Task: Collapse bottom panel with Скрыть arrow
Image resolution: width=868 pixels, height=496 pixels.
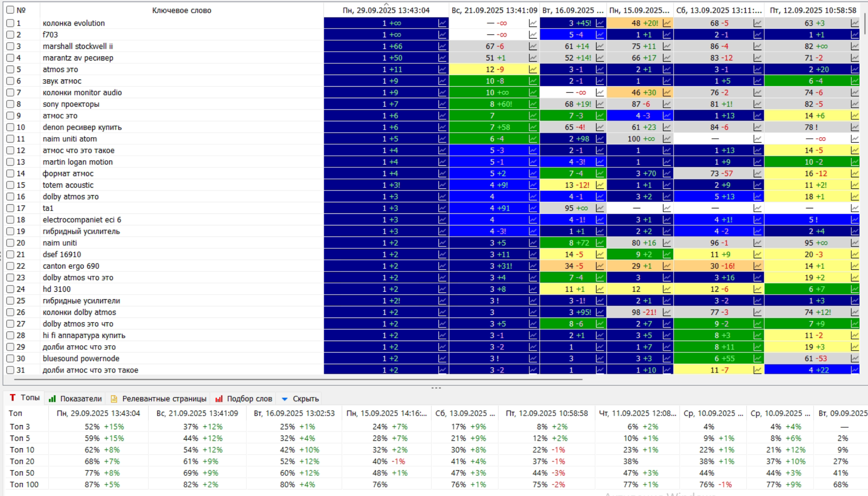Action: tap(285, 399)
